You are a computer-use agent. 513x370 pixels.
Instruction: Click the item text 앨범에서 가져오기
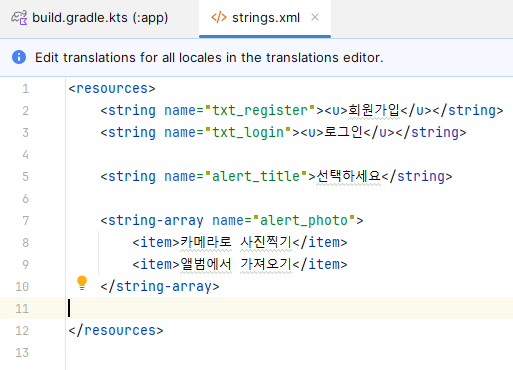pos(236,264)
